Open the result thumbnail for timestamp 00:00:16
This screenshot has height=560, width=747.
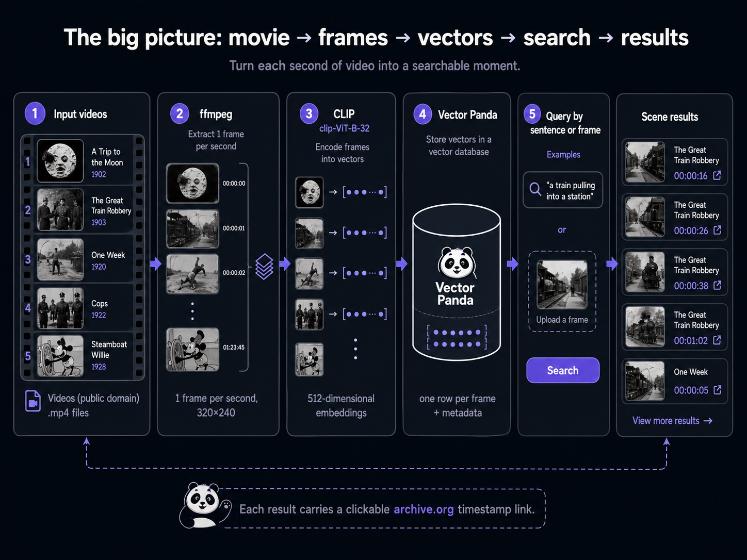(645, 162)
